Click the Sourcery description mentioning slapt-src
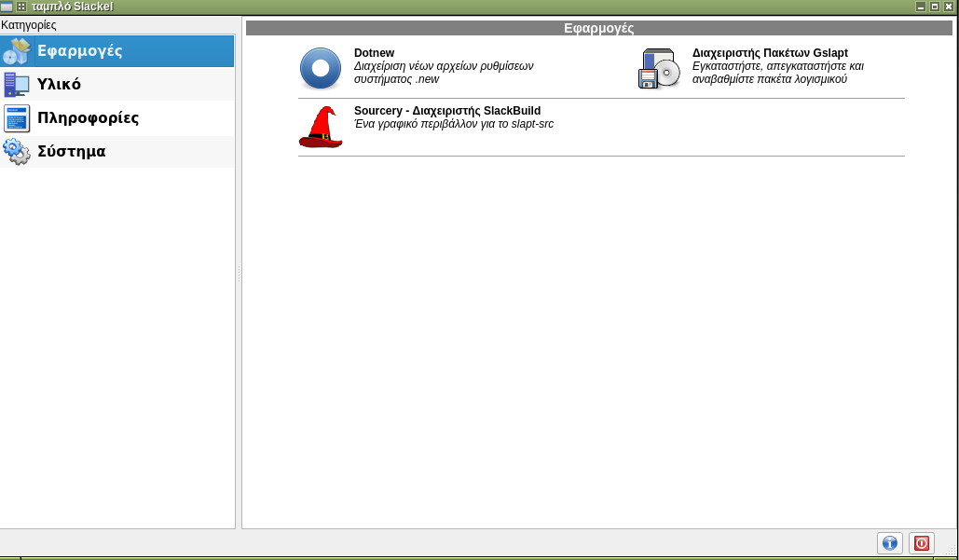 [454, 124]
